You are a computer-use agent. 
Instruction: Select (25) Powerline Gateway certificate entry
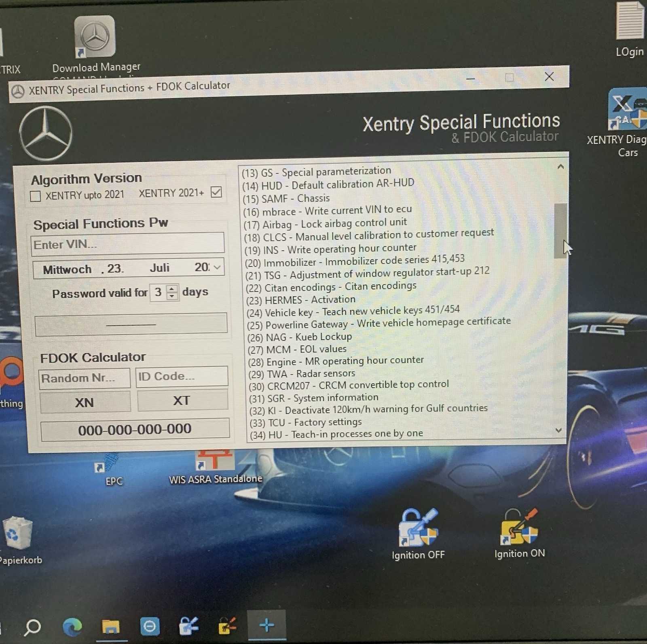point(379,323)
